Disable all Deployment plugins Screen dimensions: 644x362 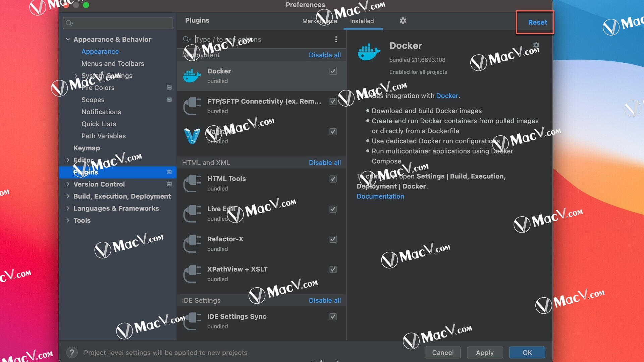coord(325,55)
